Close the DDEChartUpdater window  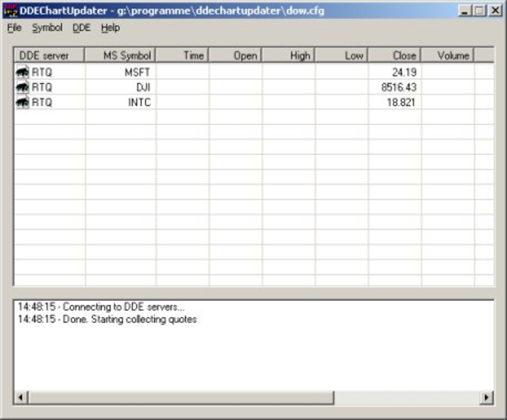[x=496, y=11]
